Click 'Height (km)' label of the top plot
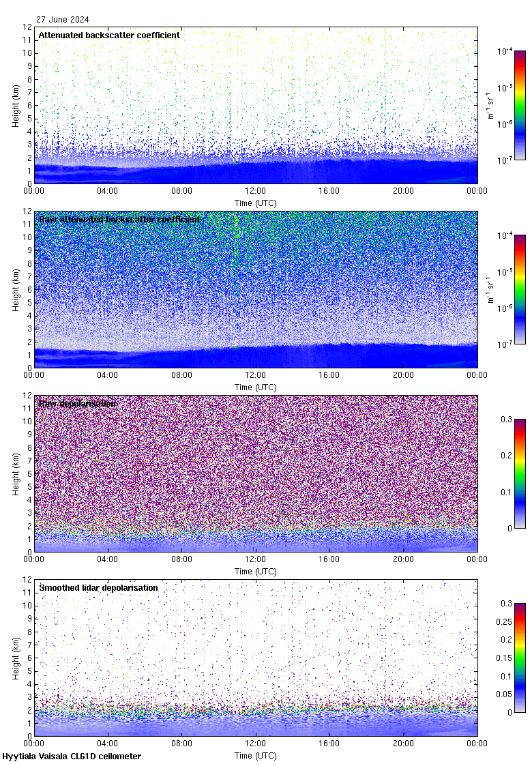 pyautogui.click(x=16, y=105)
